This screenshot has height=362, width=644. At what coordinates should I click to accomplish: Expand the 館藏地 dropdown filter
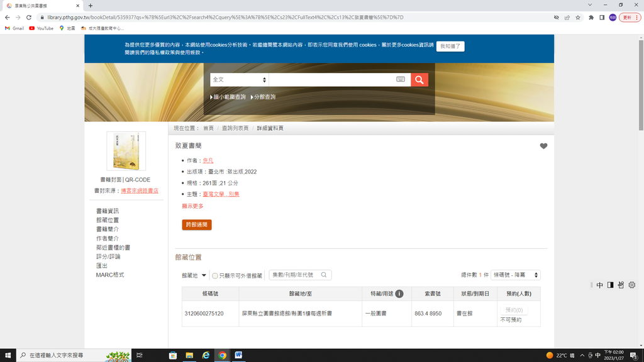194,275
